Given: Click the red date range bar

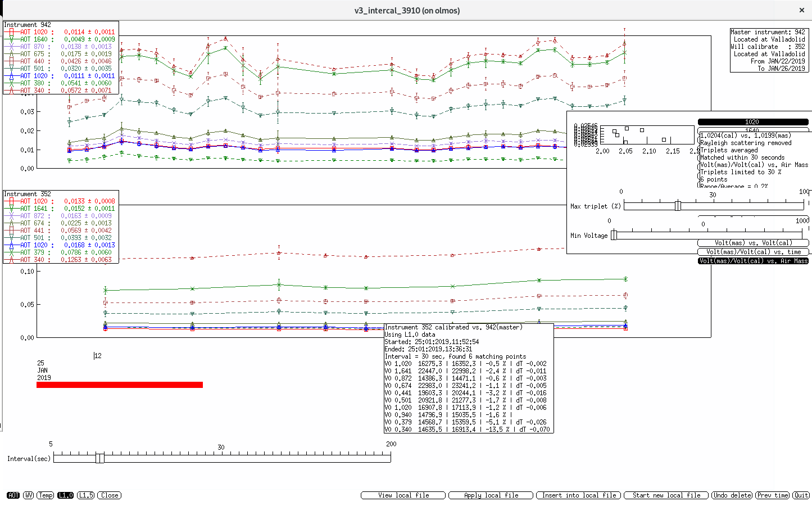Looking at the screenshot, I should click(x=120, y=385).
